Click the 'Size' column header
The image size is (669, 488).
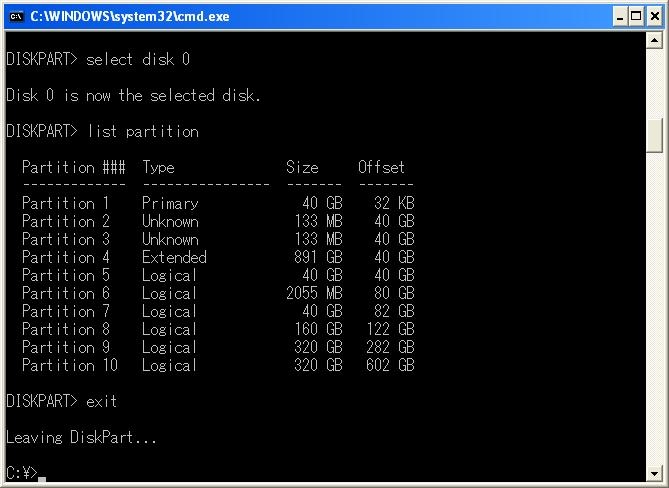pyautogui.click(x=302, y=167)
